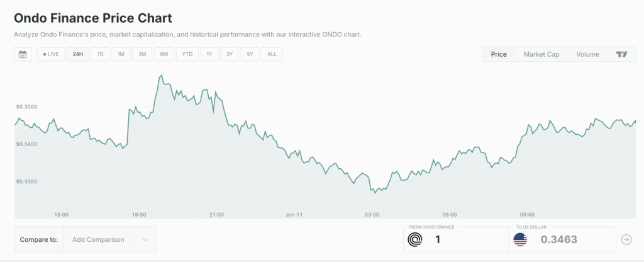
Task: Switch to the Volume chart
Action: (x=587, y=54)
